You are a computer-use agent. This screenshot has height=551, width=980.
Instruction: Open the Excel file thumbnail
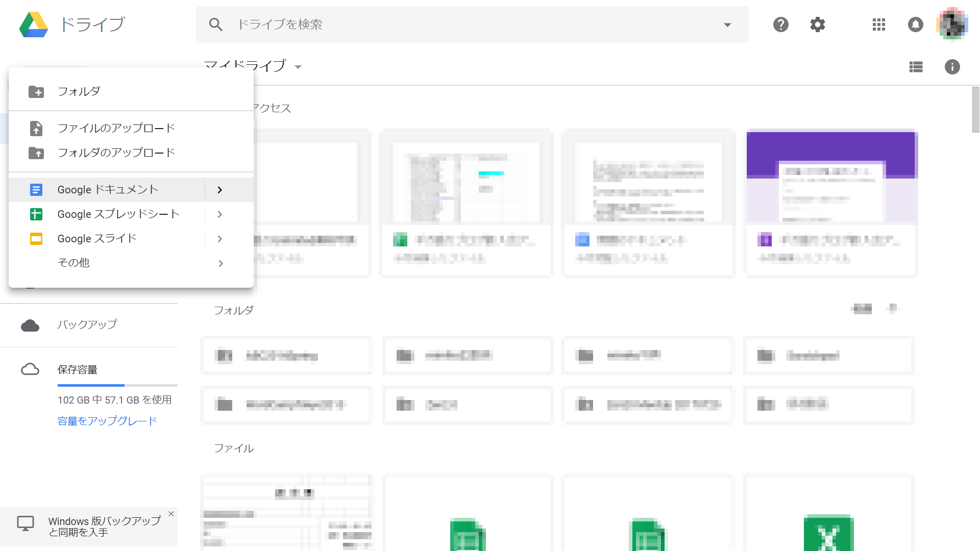coord(829,514)
